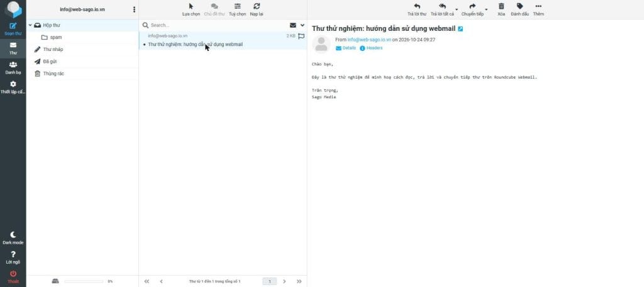
Task: Focus the Search input field
Action: pos(218,25)
